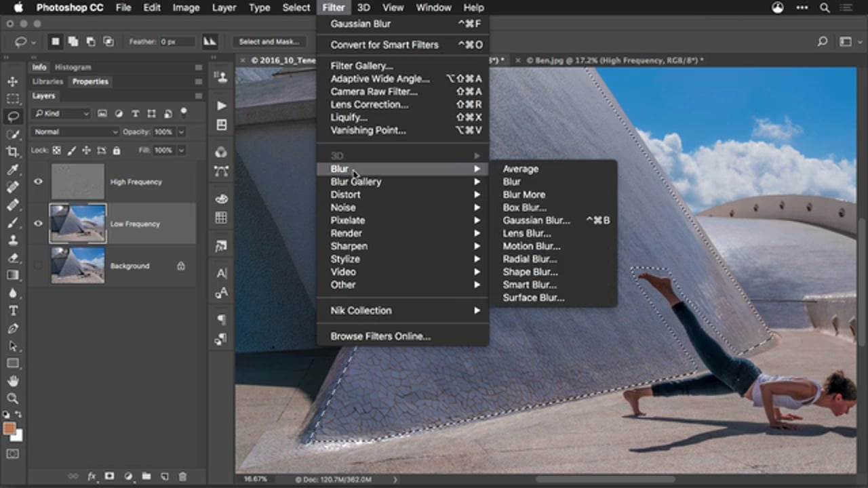The height and width of the screenshot is (488, 868).
Task: Open layer style fx menu
Action: tap(92, 476)
